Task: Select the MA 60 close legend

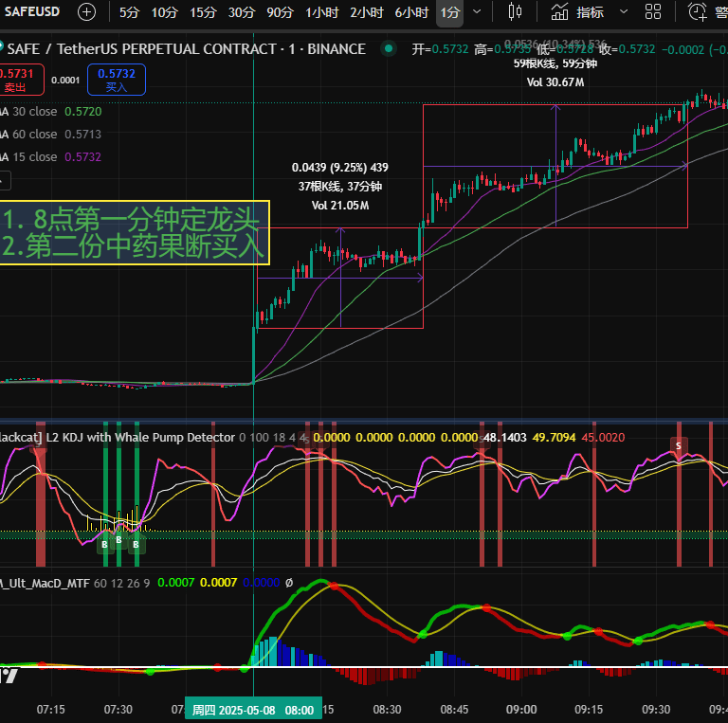Action: (x=50, y=135)
